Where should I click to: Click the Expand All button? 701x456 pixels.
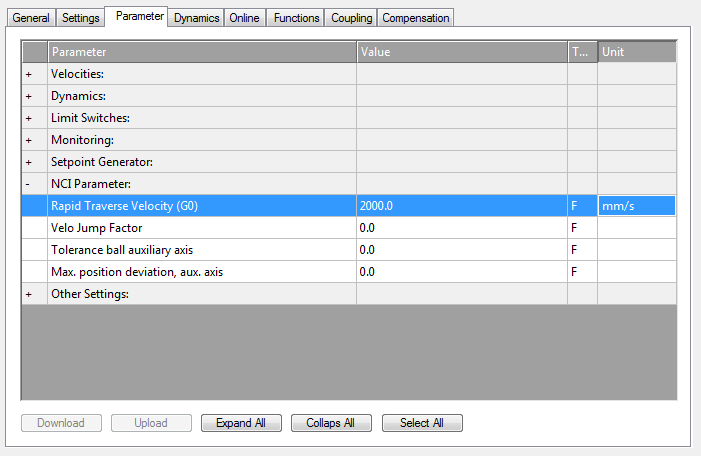[241, 423]
